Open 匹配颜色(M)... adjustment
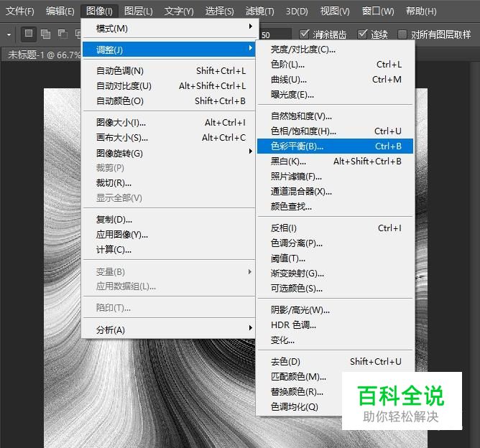Screen dimensions: 480x448 300,377
